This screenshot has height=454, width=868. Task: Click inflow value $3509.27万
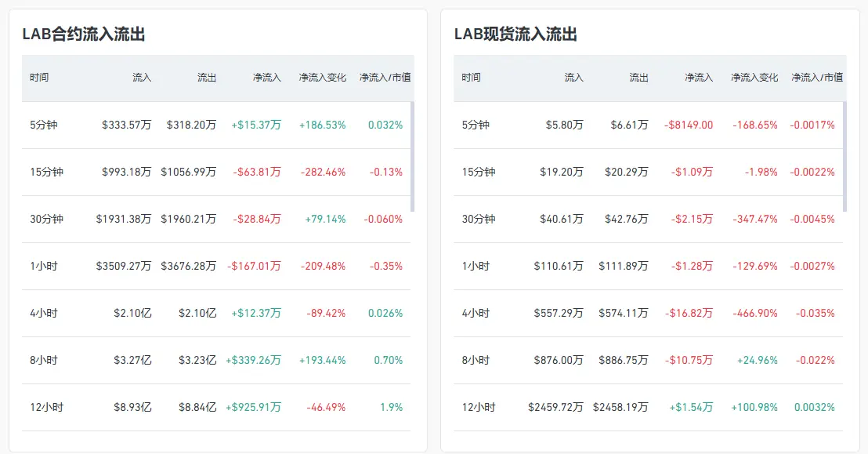[x=124, y=266]
